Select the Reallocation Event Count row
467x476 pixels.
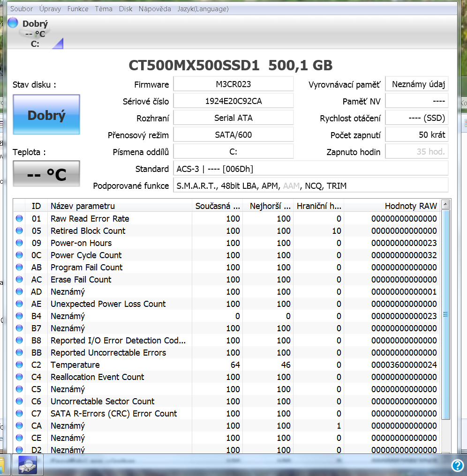point(98,377)
